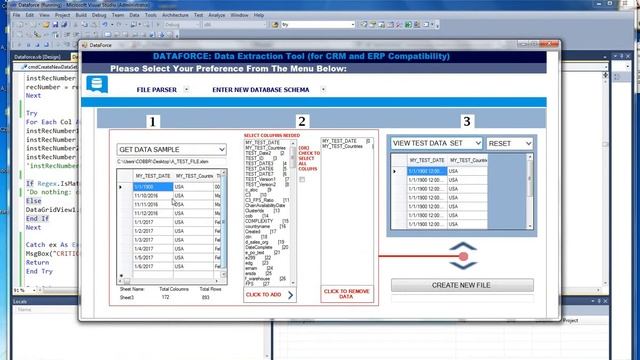Click the upward chevron above the red dot
Viewport: 640px width, 360px height.
pyautogui.click(x=463, y=246)
